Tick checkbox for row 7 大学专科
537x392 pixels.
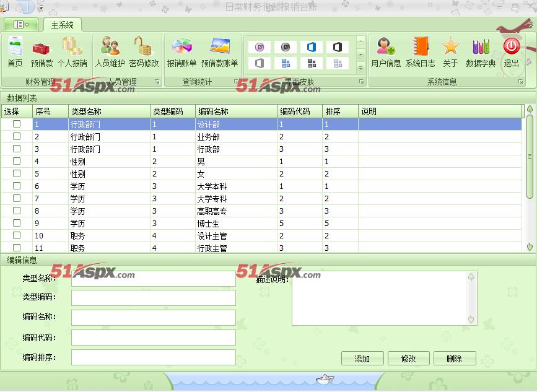point(17,198)
